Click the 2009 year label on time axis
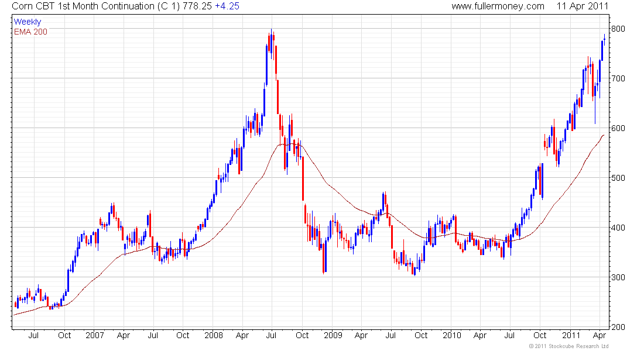This screenshot has width=644, height=351. click(333, 335)
